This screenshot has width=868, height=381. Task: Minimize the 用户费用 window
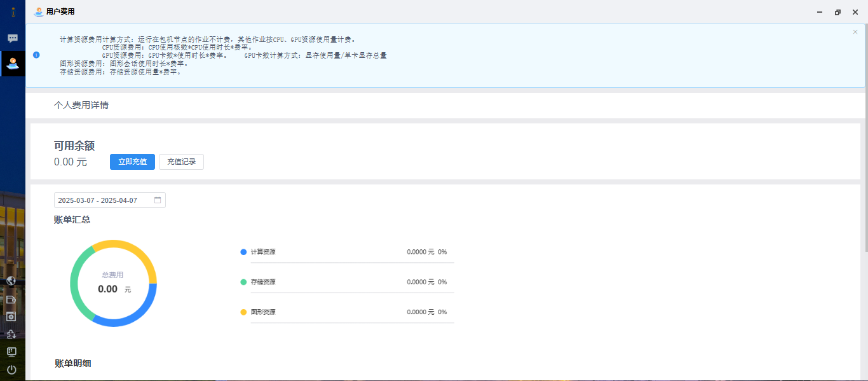pyautogui.click(x=820, y=12)
